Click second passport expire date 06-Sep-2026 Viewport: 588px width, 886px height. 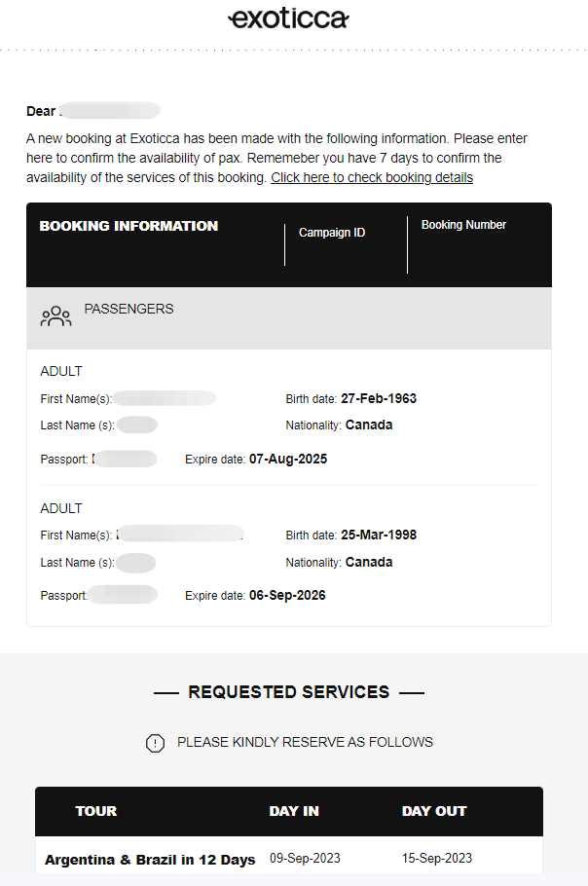(x=287, y=596)
